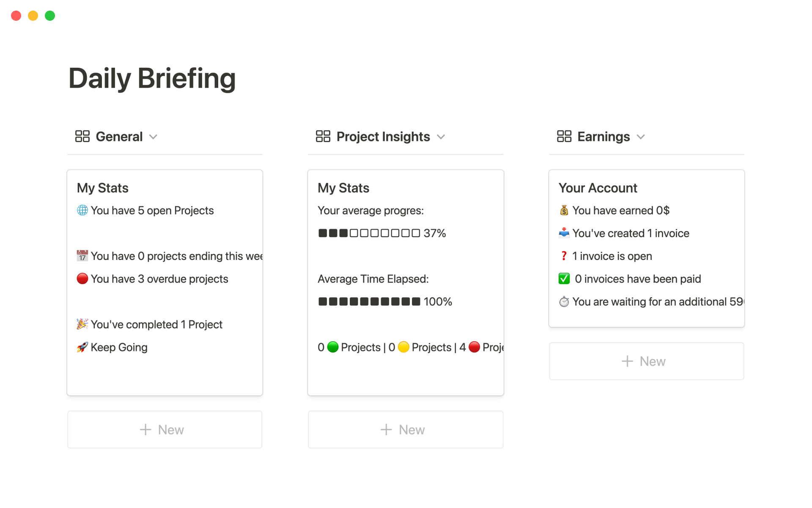This screenshot has height=508, width=812.
Task: Click the globe icon for open Projects
Action: [x=82, y=210]
